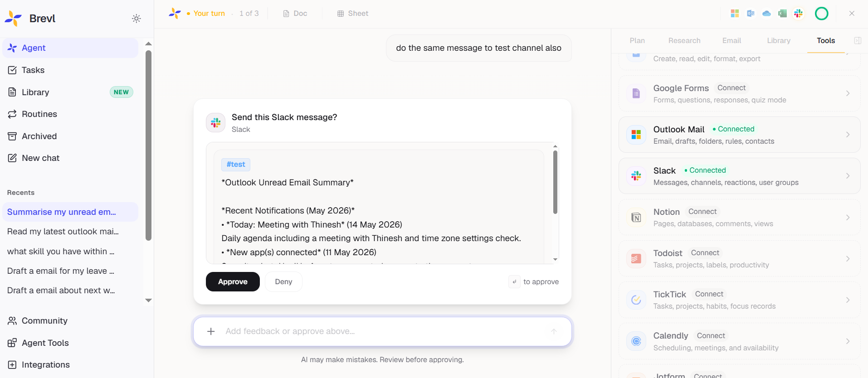868x378 pixels.
Task: Expand the Slack tool card chevron
Action: 848,176
